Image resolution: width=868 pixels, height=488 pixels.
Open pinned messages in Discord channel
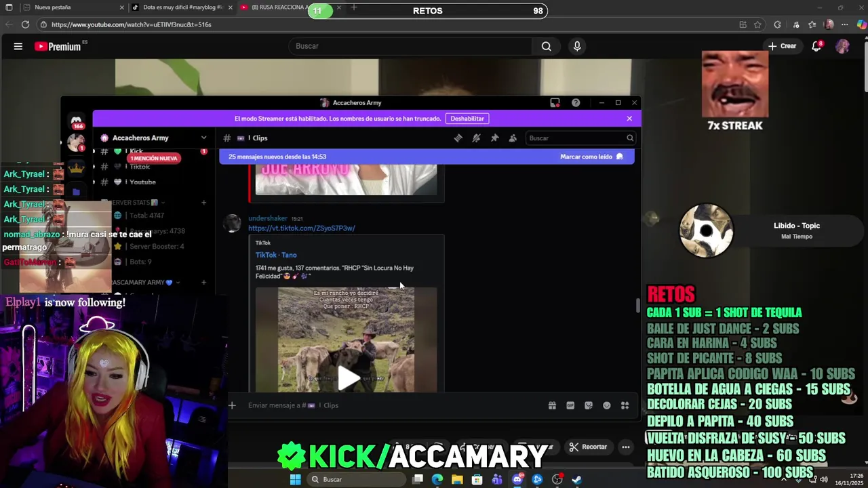click(x=494, y=138)
